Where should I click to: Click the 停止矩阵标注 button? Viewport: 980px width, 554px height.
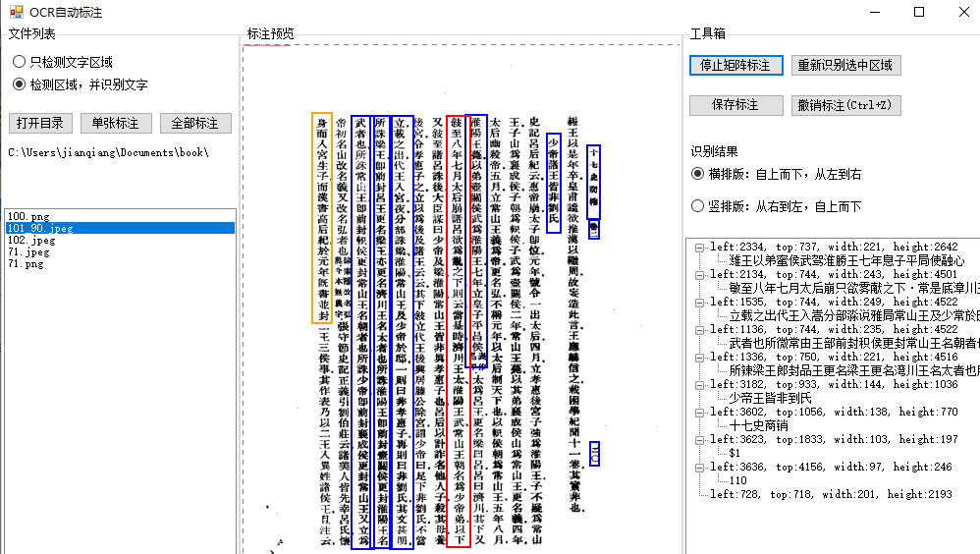coord(736,65)
